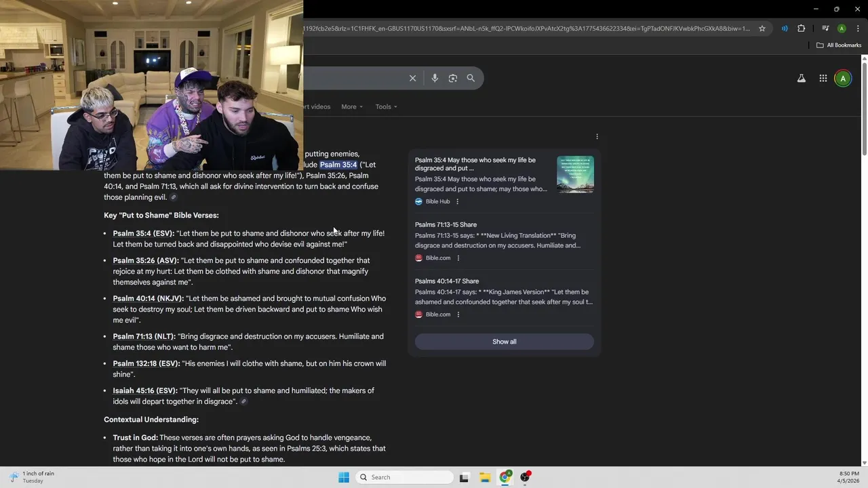Open the blue media casting icon in toolbar
Screen dimensions: 868x488
[785, 28]
